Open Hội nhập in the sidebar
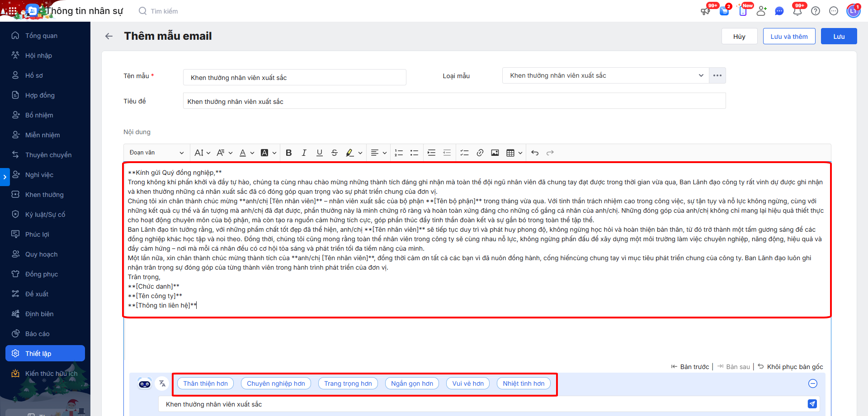Image resolution: width=868 pixels, height=416 pixels. 45,56
